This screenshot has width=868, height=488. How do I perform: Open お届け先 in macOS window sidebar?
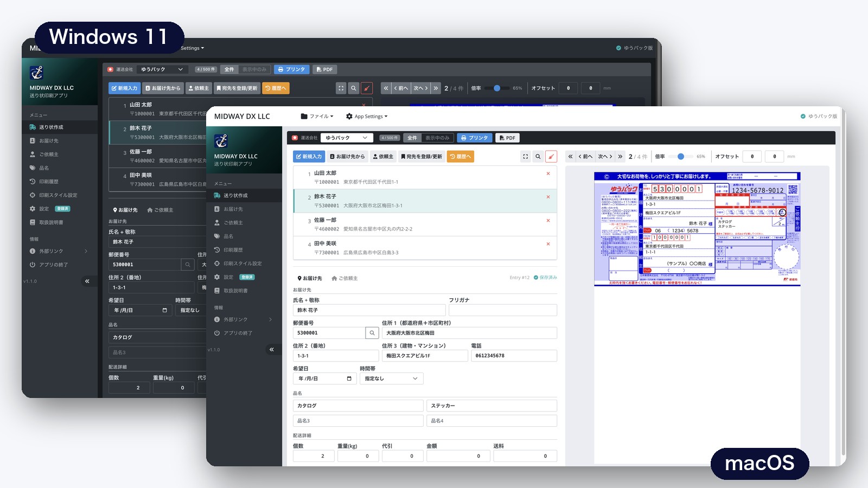point(244,209)
